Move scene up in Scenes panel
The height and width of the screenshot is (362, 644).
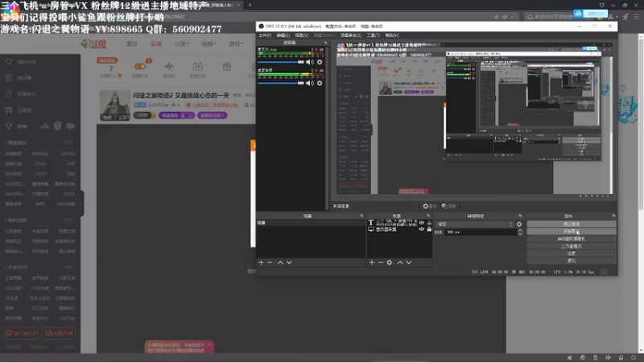(280, 262)
